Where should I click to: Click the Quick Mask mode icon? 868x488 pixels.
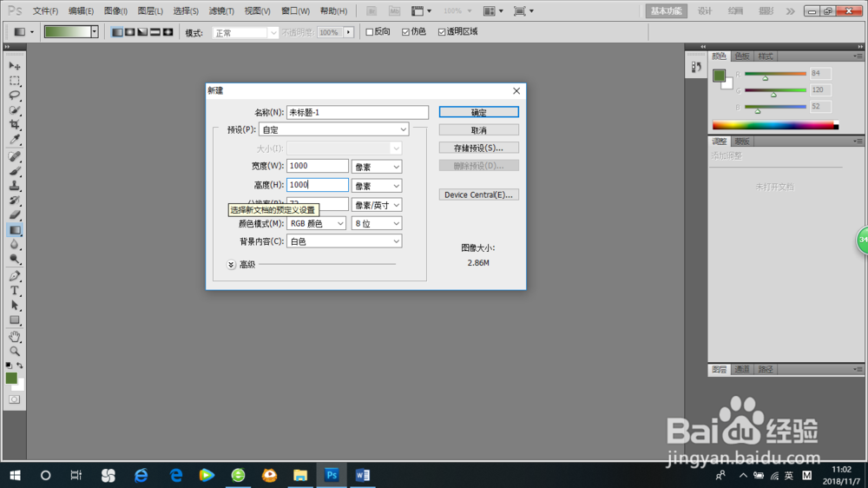[x=15, y=399]
